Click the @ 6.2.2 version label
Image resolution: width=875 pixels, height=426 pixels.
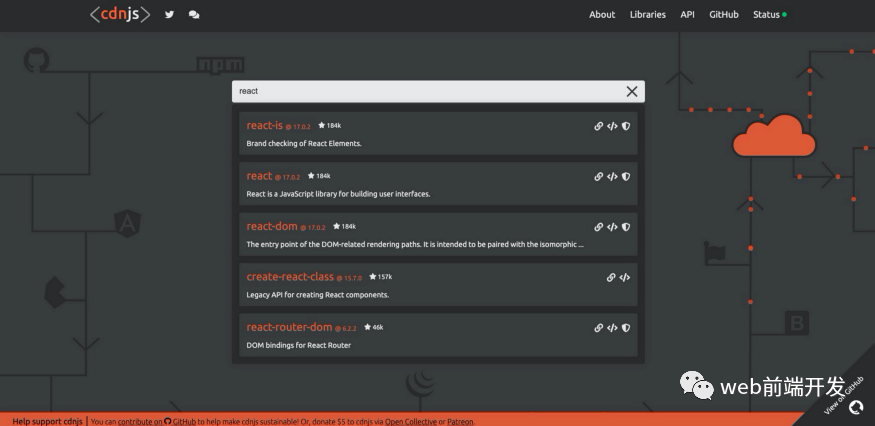click(x=346, y=328)
